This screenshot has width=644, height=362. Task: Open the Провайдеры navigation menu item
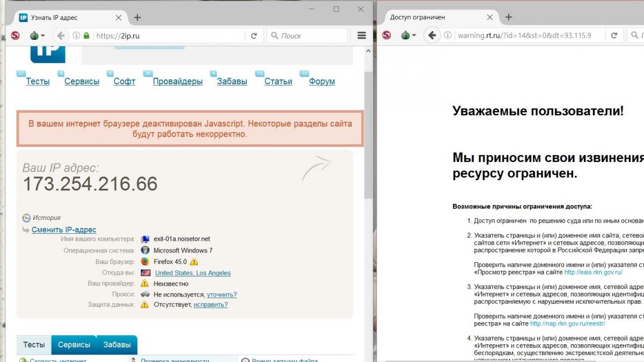pos(178,82)
